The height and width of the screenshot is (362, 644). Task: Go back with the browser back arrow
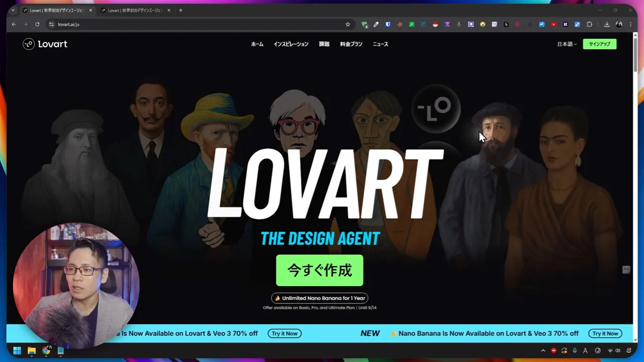pyautogui.click(x=14, y=24)
